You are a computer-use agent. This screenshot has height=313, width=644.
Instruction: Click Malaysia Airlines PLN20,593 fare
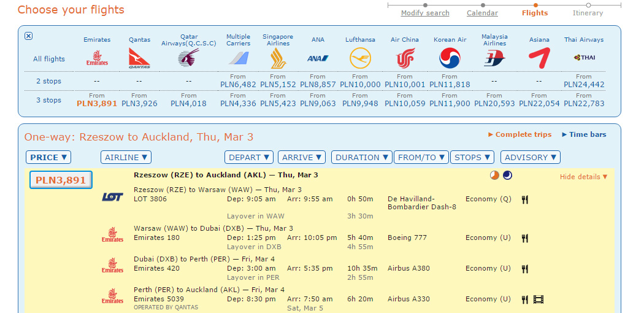click(x=494, y=104)
